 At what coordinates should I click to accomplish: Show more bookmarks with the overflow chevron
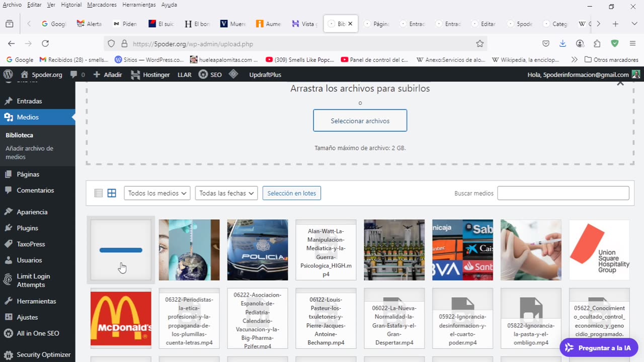574,59
